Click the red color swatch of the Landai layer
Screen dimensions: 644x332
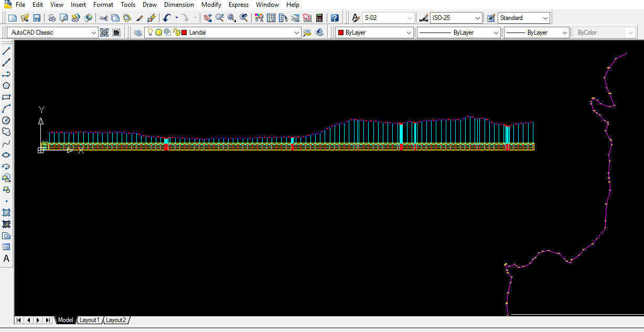point(185,32)
